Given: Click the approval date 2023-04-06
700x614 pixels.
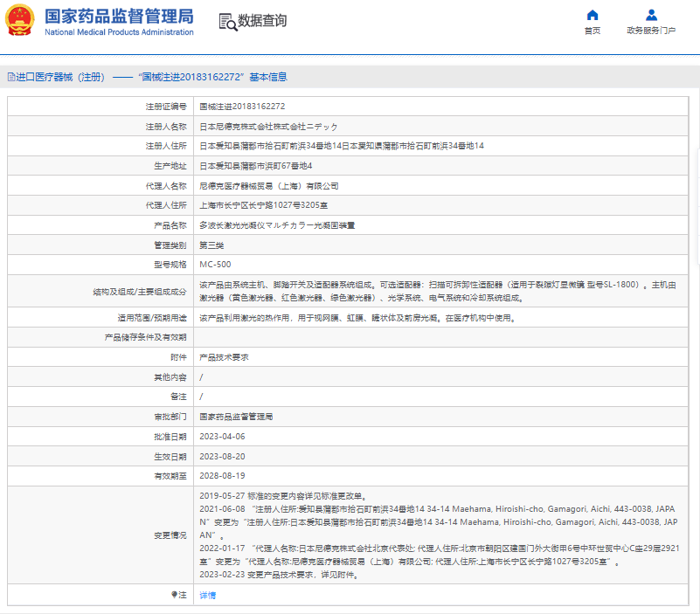Looking at the screenshot, I should click(x=222, y=436).
